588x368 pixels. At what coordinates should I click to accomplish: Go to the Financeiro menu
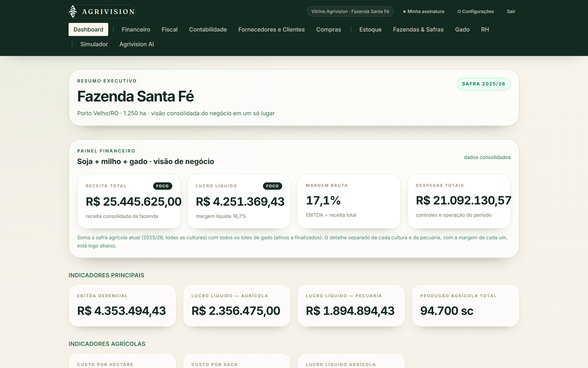coord(136,29)
